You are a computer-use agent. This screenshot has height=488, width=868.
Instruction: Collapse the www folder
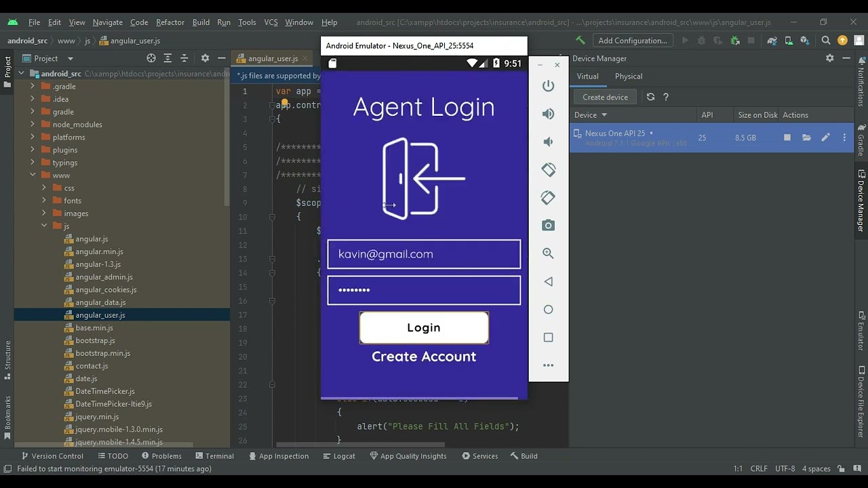click(33, 176)
